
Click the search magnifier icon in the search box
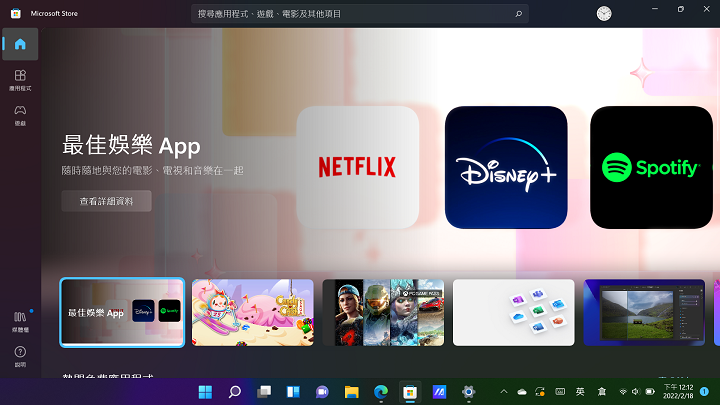pyautogui.click(x=518, y=14)
